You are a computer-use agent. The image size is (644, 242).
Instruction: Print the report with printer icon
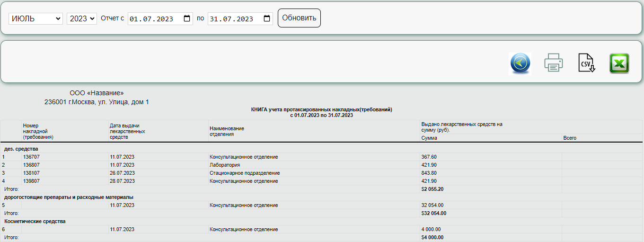click(x=553, y=63)
